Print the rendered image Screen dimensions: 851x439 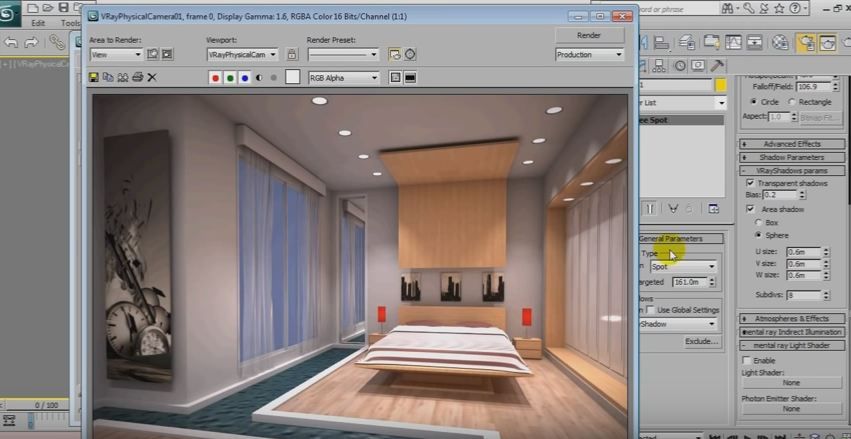point(137,78)
